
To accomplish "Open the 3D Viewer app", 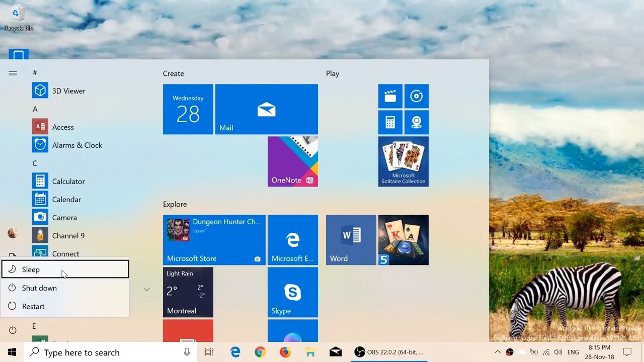I will pyautogui.click(x=59, y=90).
